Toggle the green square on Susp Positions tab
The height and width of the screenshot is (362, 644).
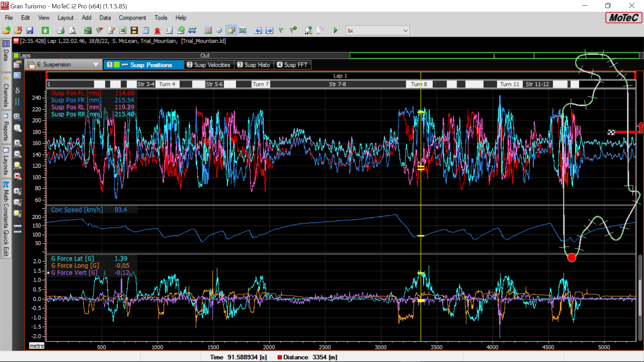(117, 65)
